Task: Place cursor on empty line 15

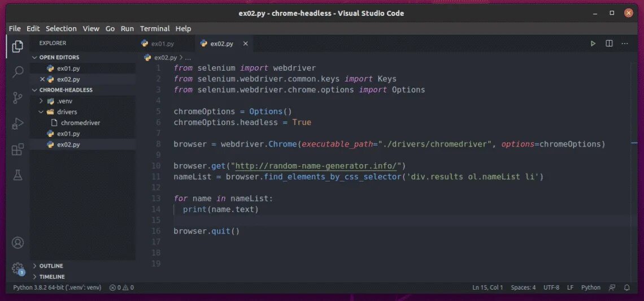Action: [402, 221]
